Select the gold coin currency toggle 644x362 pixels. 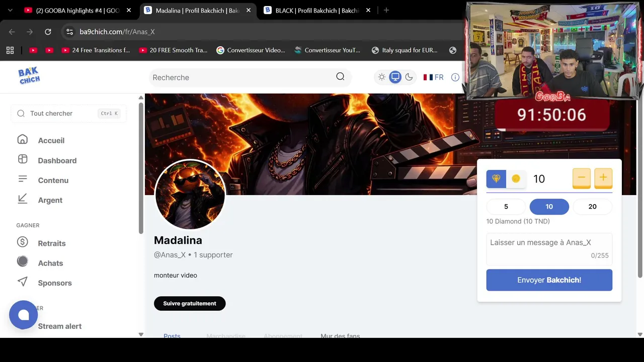tap(516, 178)
